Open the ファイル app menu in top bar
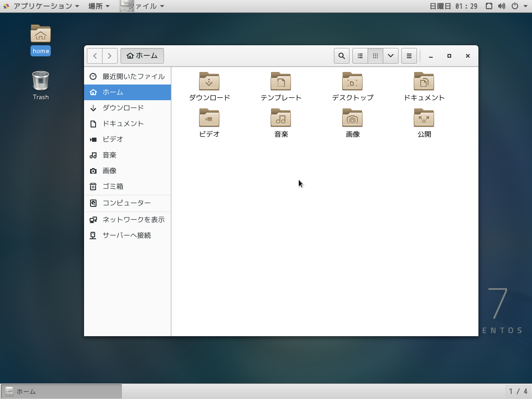The width and height of the screenshot is (532, 399). point(143,6)
